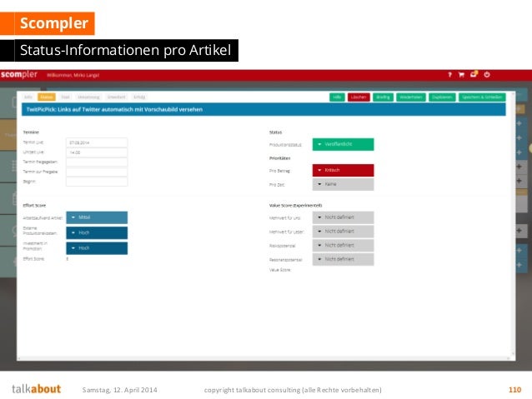Click the Termine section heading
This screenshot has height=399, width=532.
pyautogui.click(x=31, y=132)
